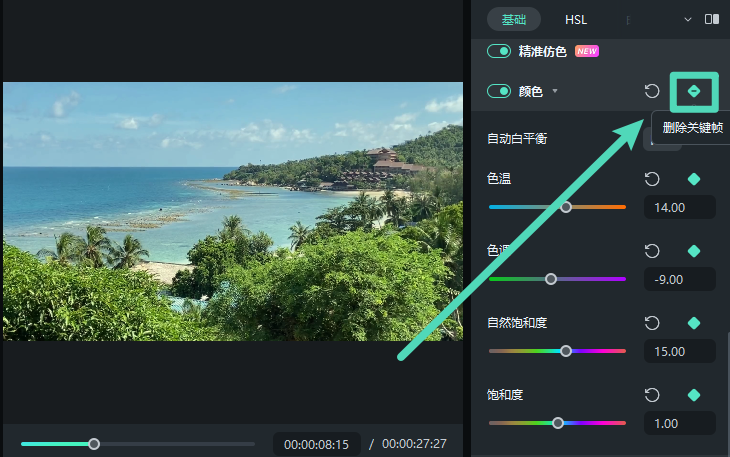Adjust the 自然饱和度 slider
Screen dimensions: 730x457
coord(557,351)
